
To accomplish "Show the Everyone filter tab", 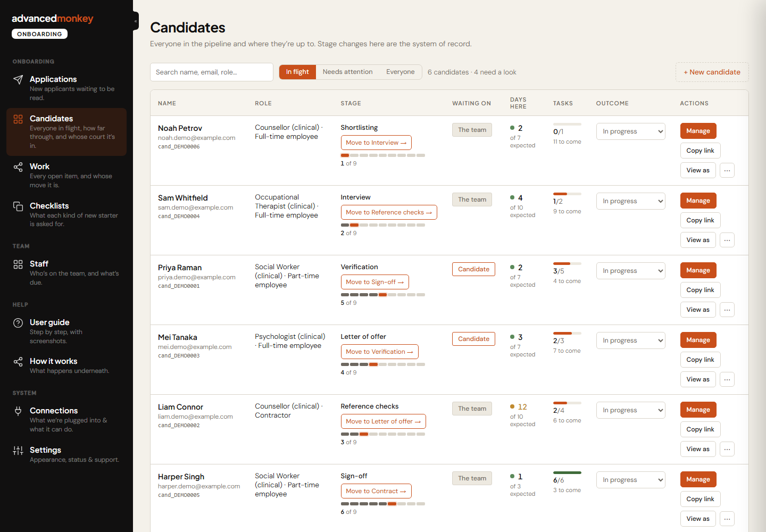I will click(400, 72).
